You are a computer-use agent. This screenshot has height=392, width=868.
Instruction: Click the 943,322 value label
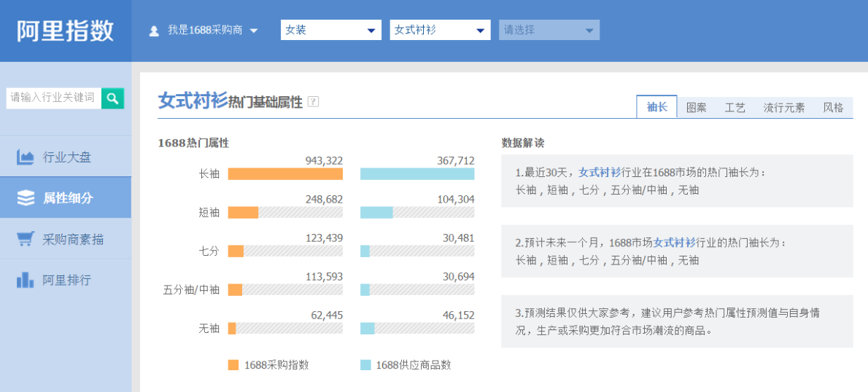(x=324, y=161)
